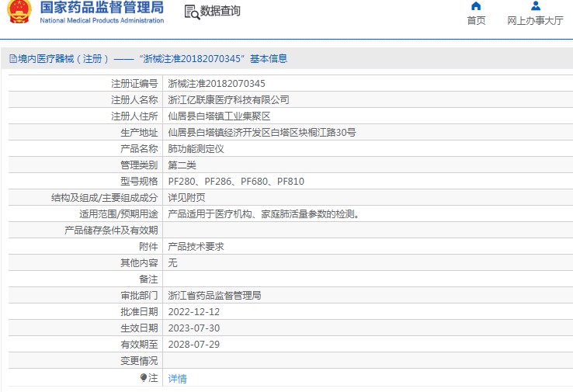Click 详见附页 structure value
Screen dimensions: 573x392
186,198
